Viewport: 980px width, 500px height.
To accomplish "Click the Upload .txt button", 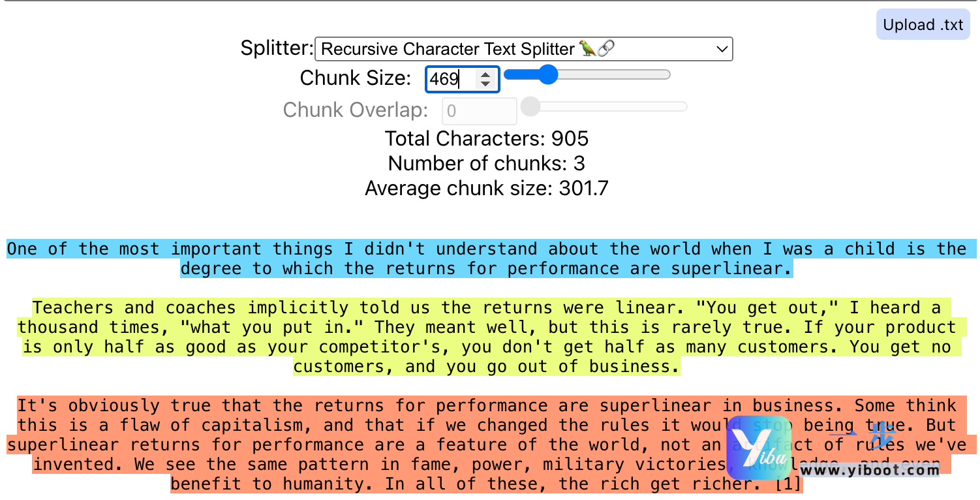I will click(923, 25).
